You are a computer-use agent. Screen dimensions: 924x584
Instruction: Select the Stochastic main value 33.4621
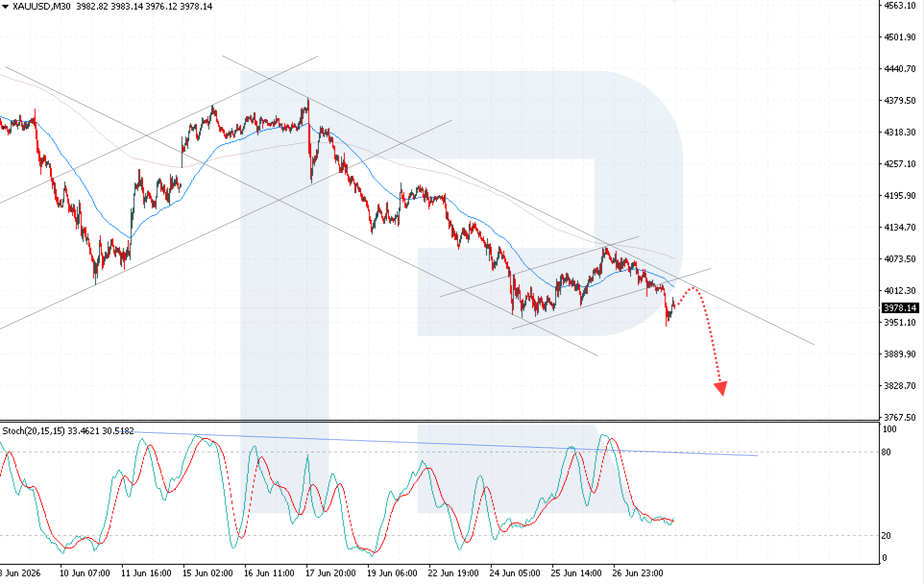[84, 431]
